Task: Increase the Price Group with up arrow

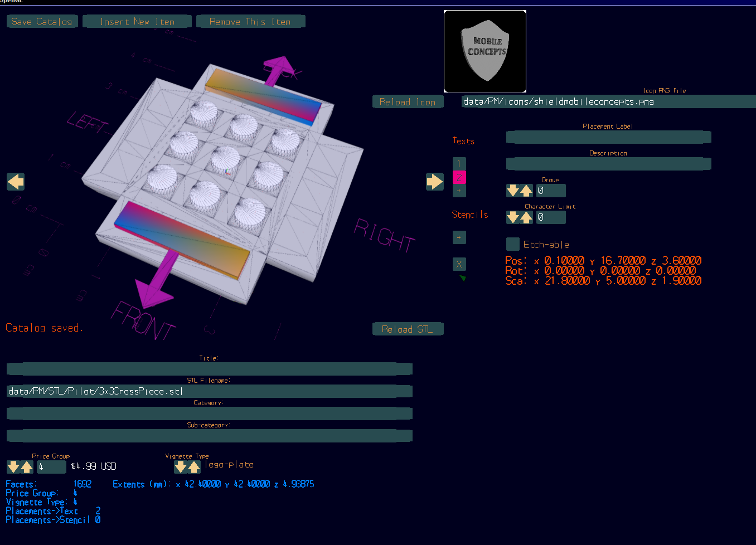Action: (x=26, y=467)
